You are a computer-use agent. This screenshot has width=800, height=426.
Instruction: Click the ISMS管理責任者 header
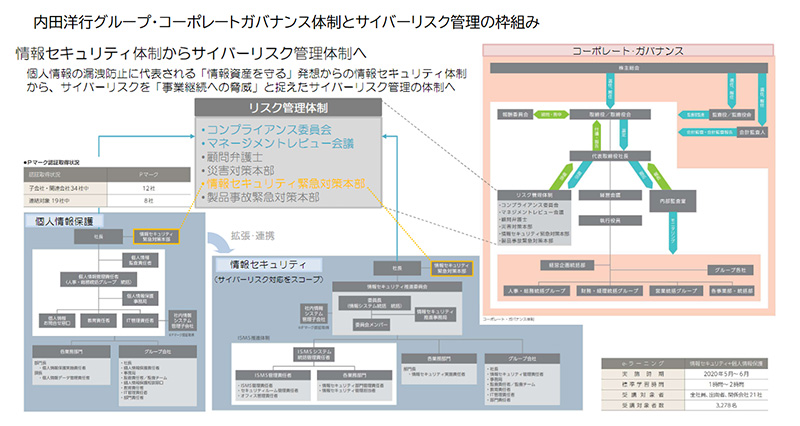tap(273, 375)
